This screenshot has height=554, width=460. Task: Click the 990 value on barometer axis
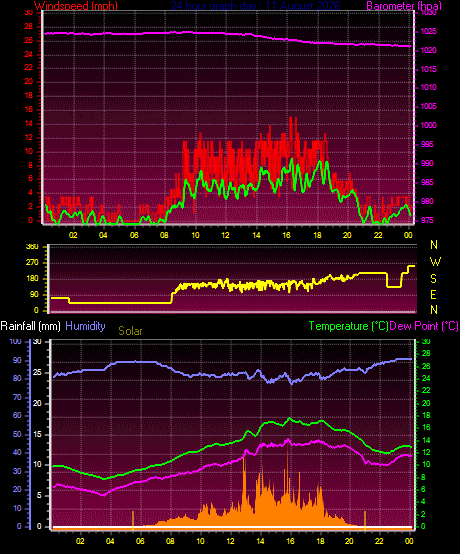(x=427, y=163)
